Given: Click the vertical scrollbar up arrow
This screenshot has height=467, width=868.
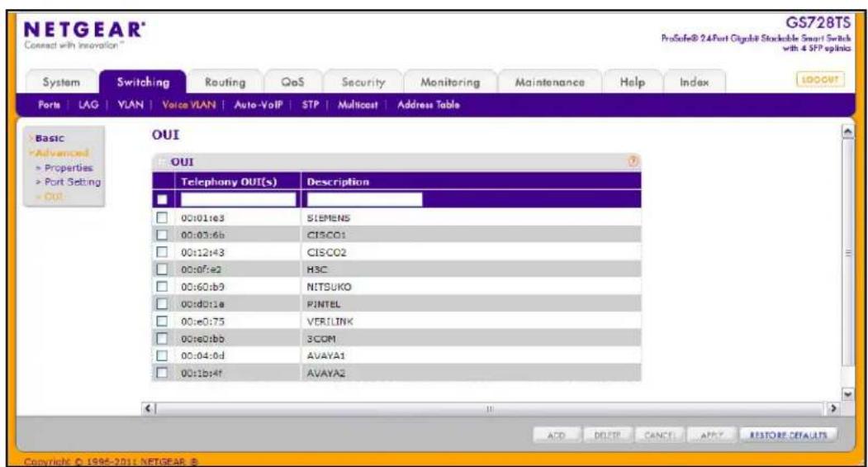Looking at the screenshot, I should [847, 132].
